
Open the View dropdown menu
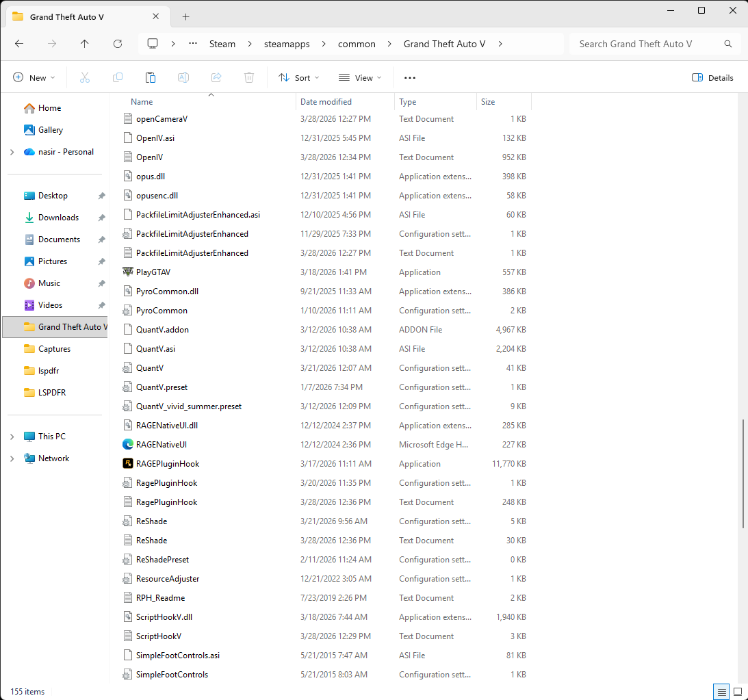(x=360, y=78)
